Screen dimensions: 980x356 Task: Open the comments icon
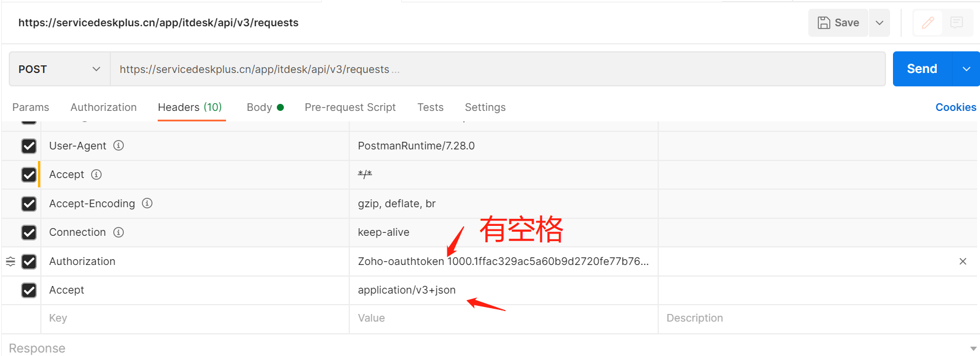pyautogui.click(x=957, y=23)
